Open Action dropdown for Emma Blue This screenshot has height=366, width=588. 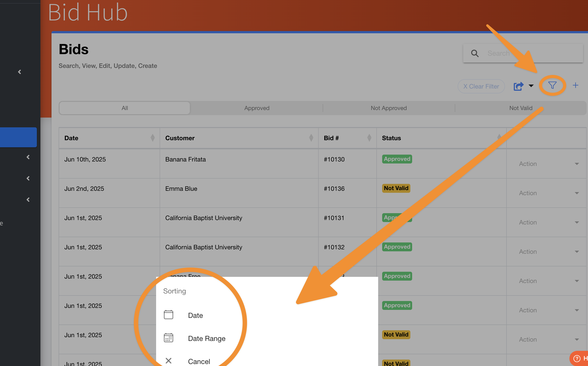[548, 193]
